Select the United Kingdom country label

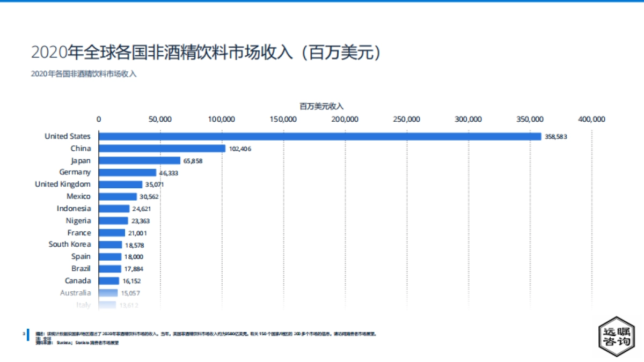(63, 184)
